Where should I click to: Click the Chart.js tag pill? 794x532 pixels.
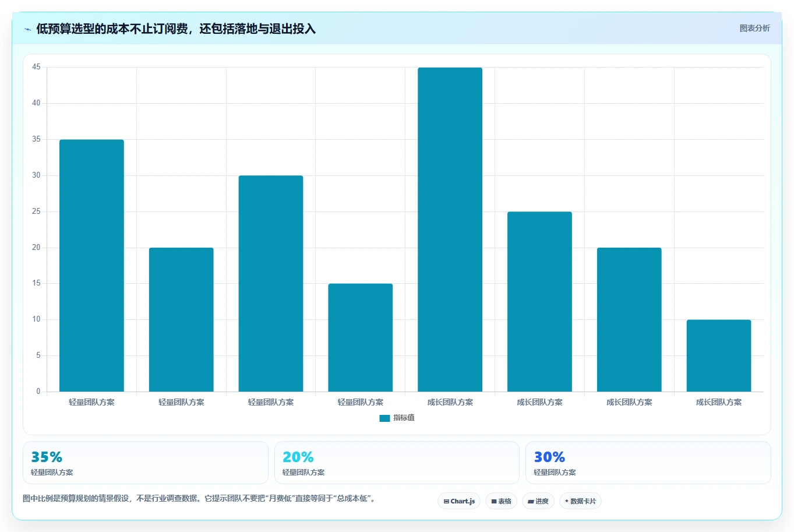tap(459, 501)
